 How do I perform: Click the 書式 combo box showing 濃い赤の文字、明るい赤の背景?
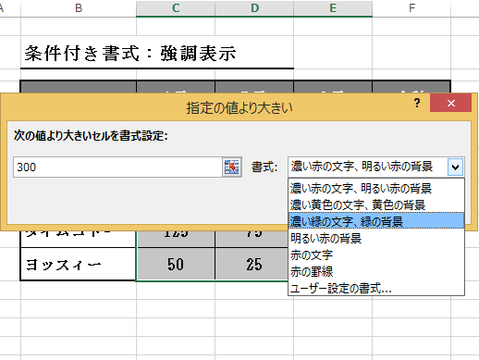coord(376,167)
